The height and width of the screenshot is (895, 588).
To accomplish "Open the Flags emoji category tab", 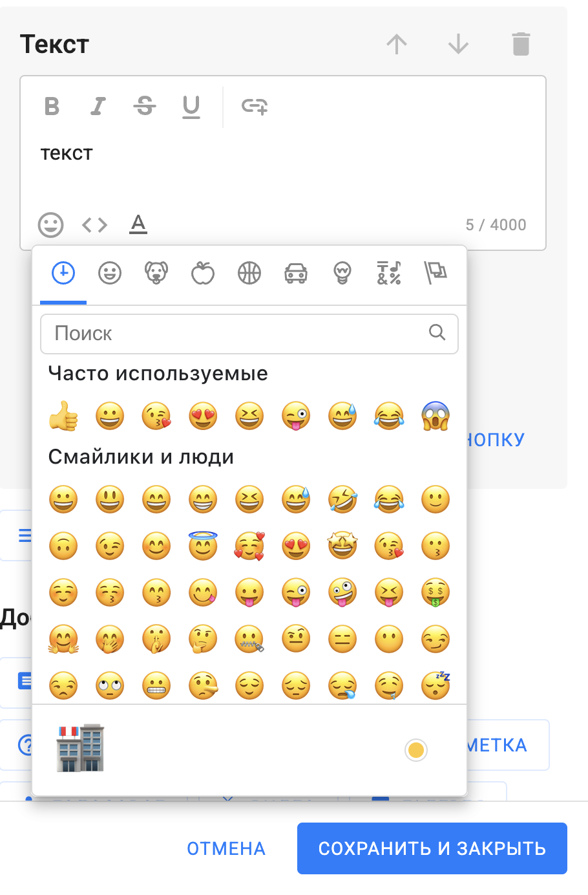I will 436,273.
